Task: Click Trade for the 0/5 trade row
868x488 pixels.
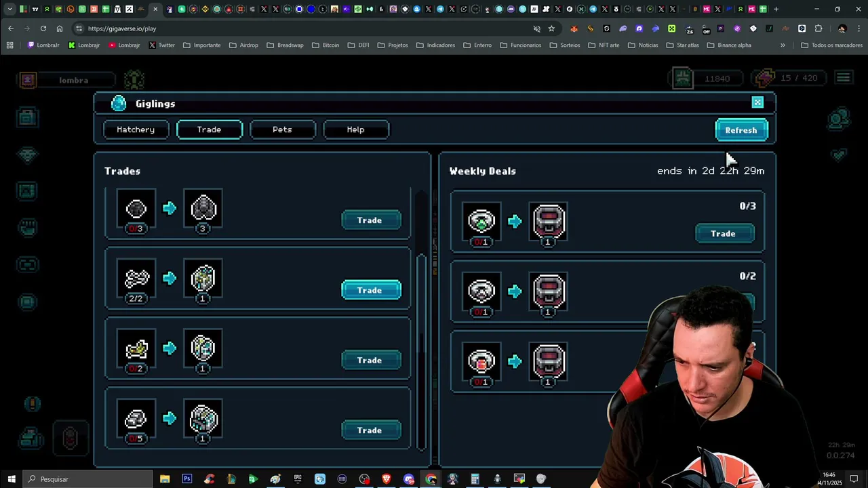Action: click(370, 430)
